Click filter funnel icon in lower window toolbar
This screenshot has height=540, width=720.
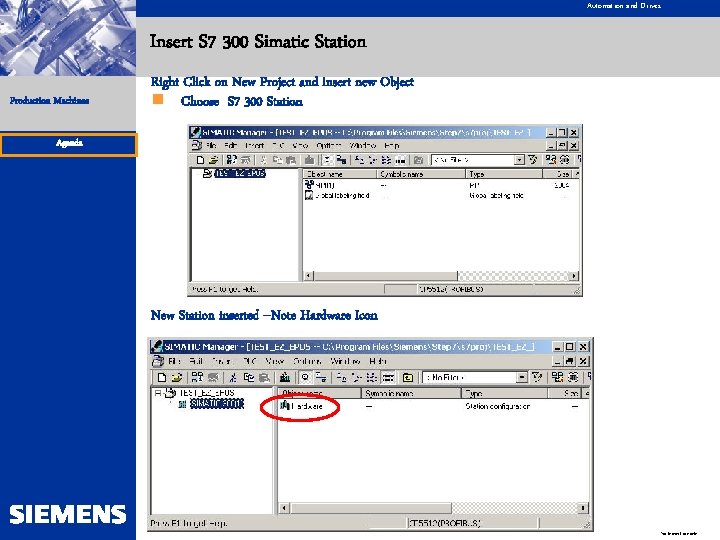point(537,377)
